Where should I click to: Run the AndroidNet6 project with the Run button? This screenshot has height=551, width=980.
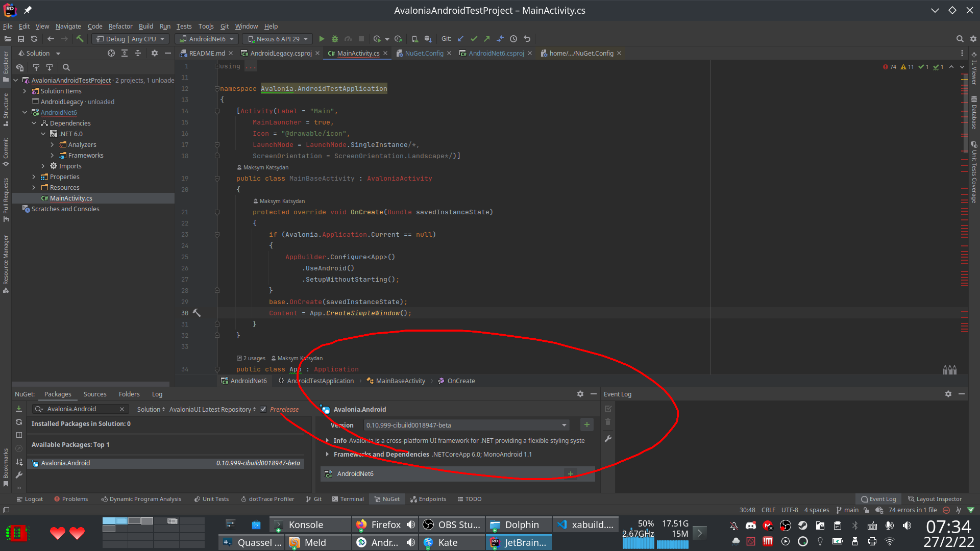click(x=322, y=39)
